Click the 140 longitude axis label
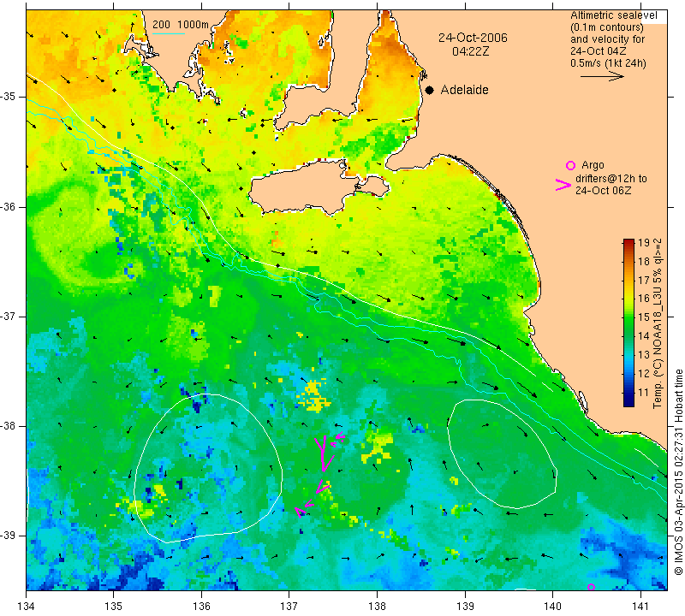 [552, 607]
